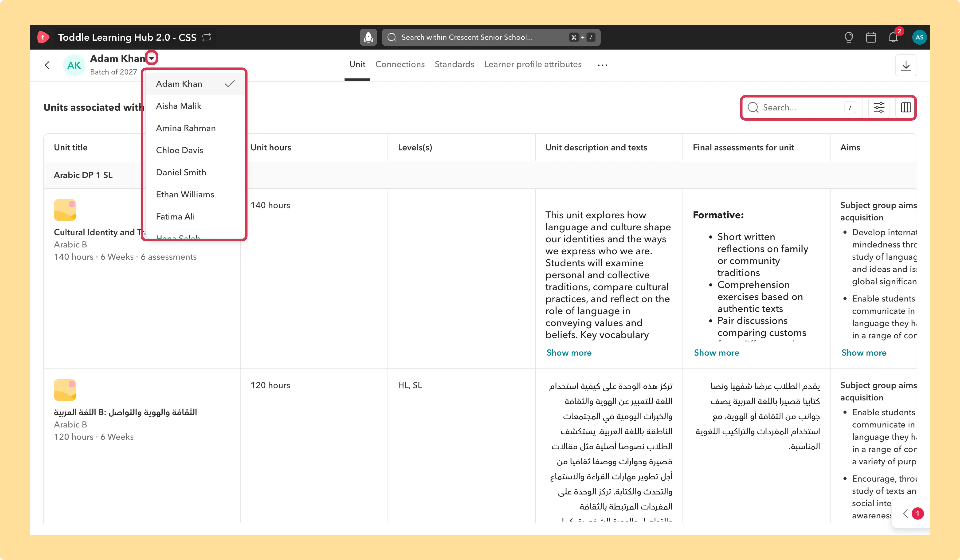
Task: Open the calendar icon
Action: tap(871, 37)
